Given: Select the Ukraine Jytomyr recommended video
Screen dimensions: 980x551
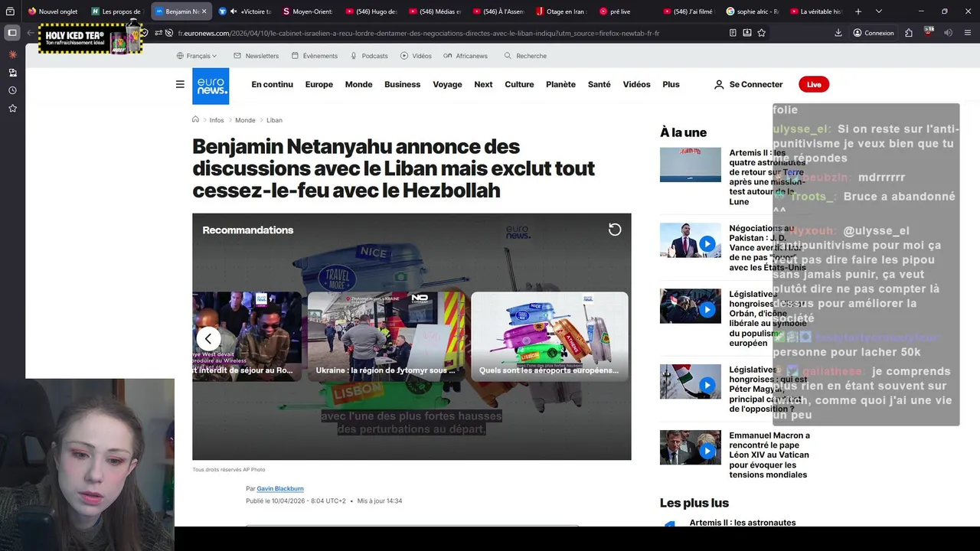Looking at the screenshot, I should tap(386, 336).
